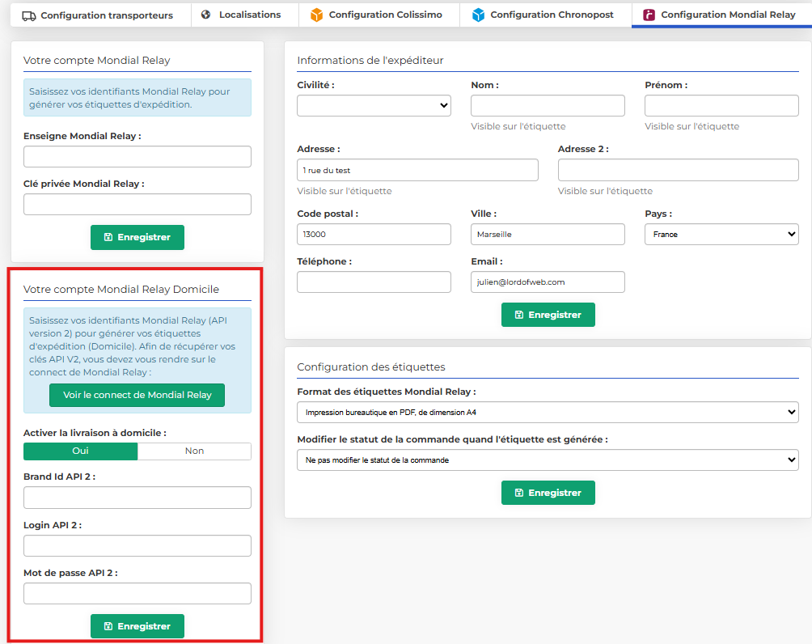Disable home delivery with Non
This screenshot has height=644, width=812.
(x=194, y=451)
